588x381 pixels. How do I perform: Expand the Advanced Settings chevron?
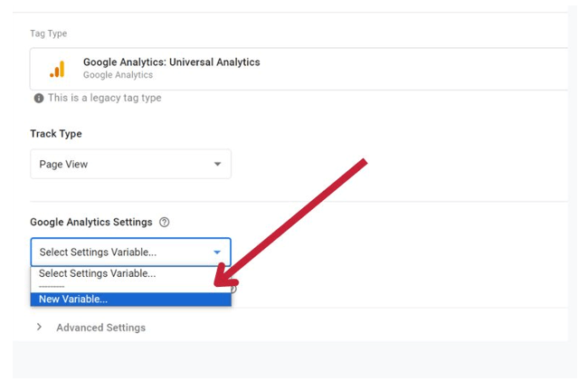pyautogui.click(x=39, y=327)
